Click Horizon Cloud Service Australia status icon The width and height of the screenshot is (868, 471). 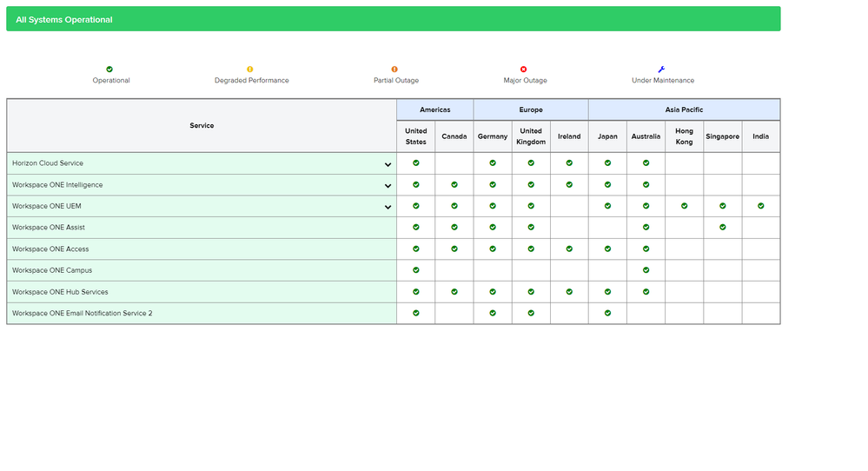click(646, 163)
